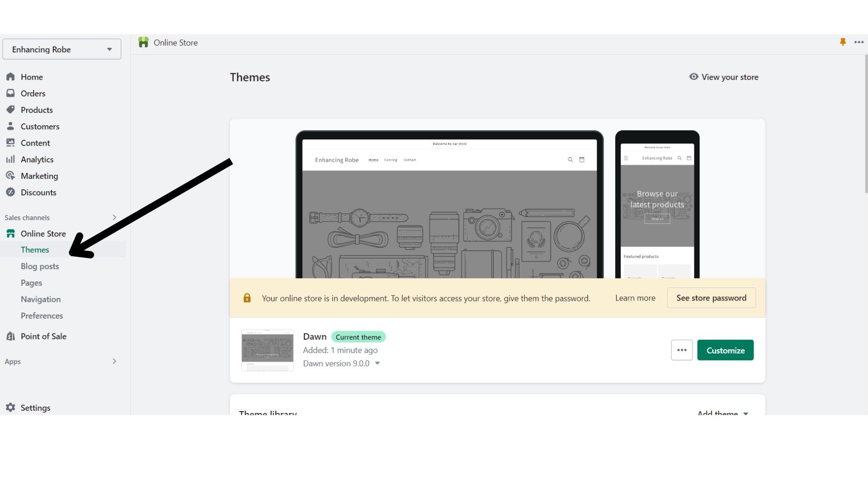Select Blog posts under Online Store

click(40, 266)
